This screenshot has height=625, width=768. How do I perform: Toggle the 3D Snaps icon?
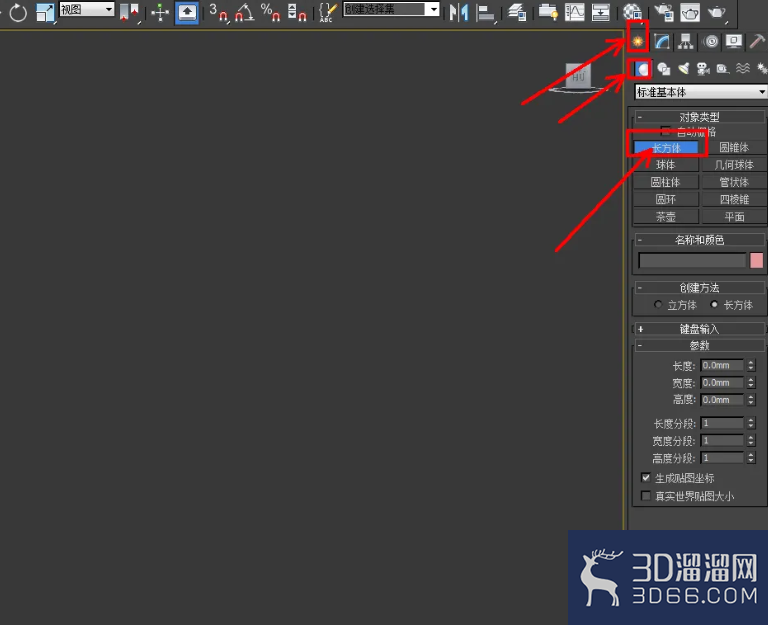[x=218, y=12]
